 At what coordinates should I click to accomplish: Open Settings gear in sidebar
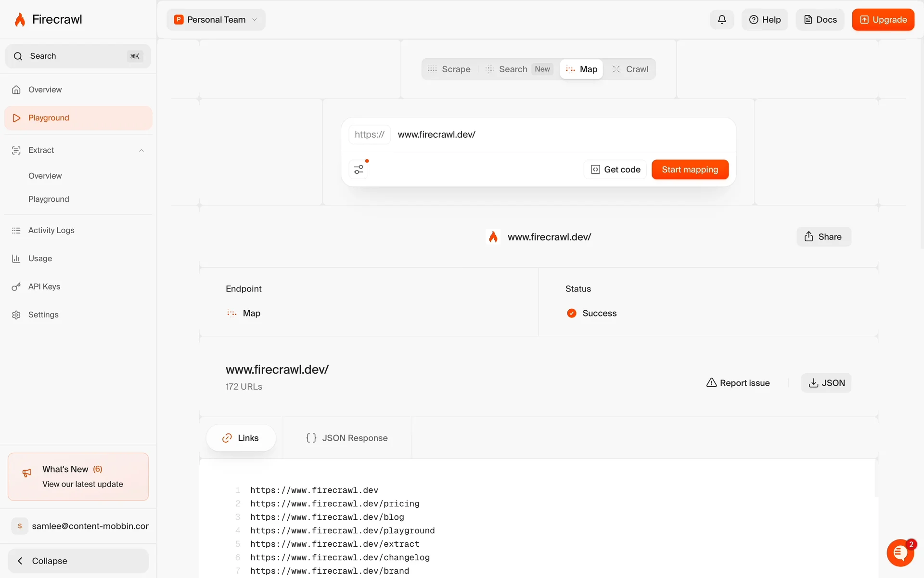pyautogui.click(x=43, y=315)
